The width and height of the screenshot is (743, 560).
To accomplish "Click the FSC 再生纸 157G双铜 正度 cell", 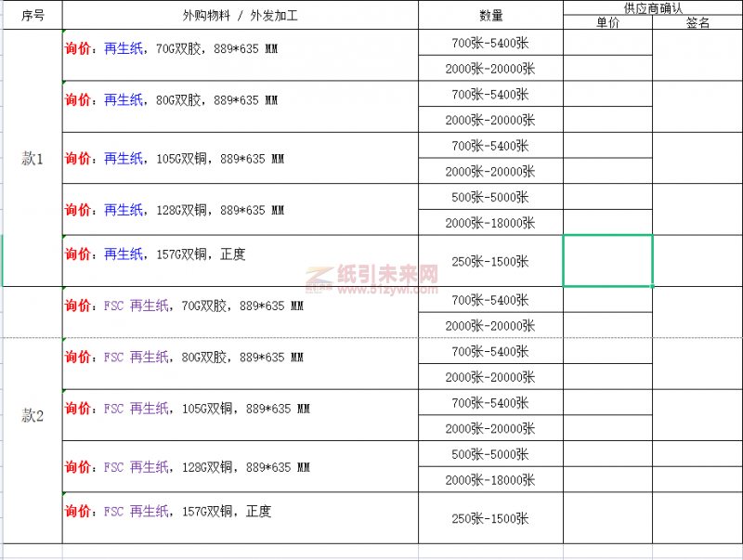I will pos(240,517).
